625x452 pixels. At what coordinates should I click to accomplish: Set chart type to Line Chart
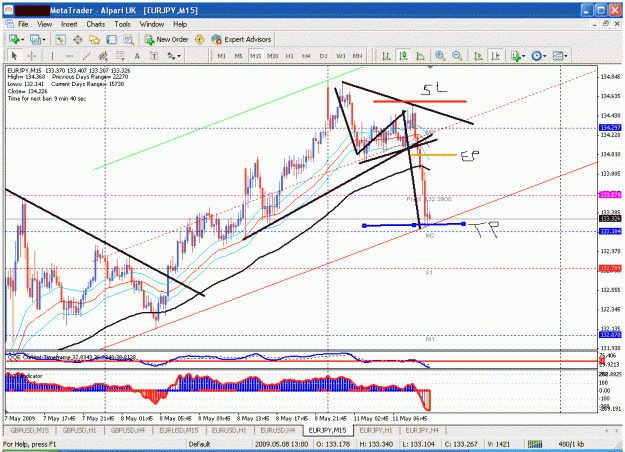click(420, 56)
